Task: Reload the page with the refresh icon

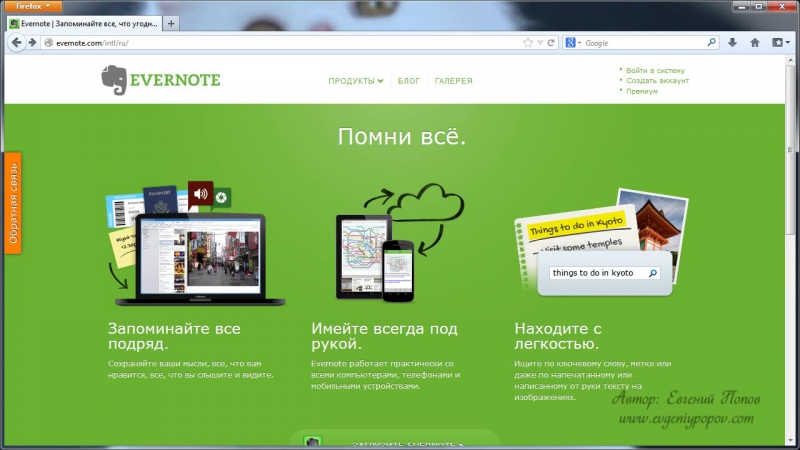Action: coord(551,43)
